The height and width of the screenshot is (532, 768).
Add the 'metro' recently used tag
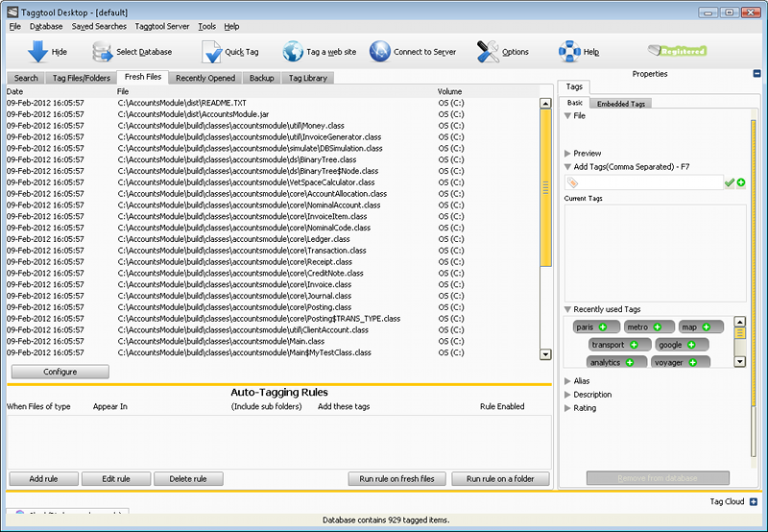coord(657,327)
